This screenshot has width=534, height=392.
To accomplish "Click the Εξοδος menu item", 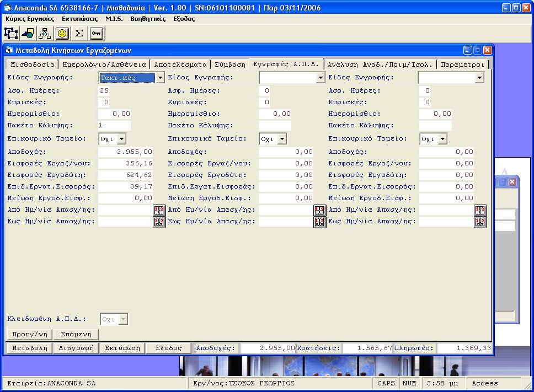I will coord(184,19).
